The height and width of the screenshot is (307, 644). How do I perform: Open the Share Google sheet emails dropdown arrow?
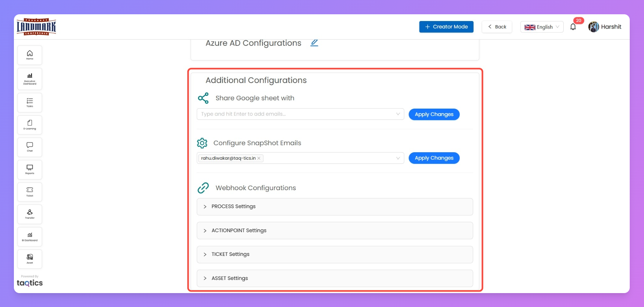pos(398,114)
